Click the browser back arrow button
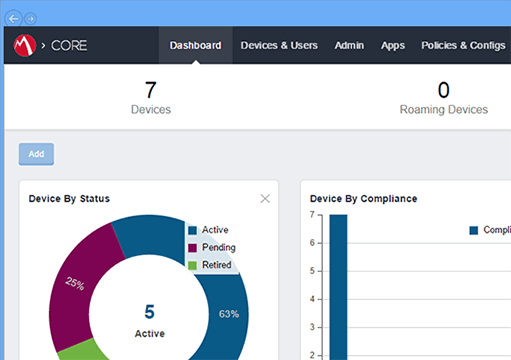 click(13, 19)
